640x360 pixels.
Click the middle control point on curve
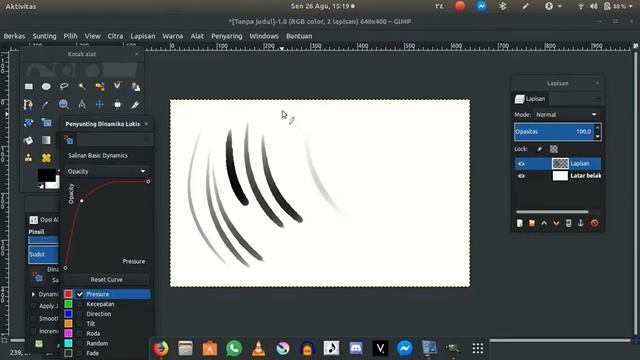(82, 200)
